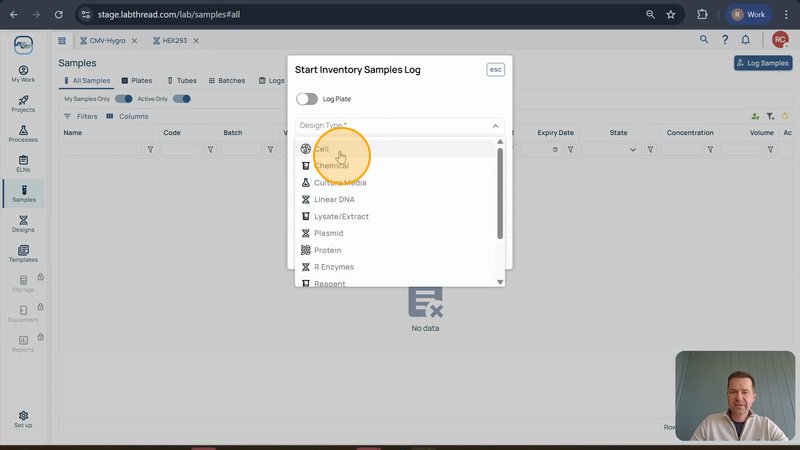
Task: Click the Batch column filter icon
Action: tap(270, 149)
